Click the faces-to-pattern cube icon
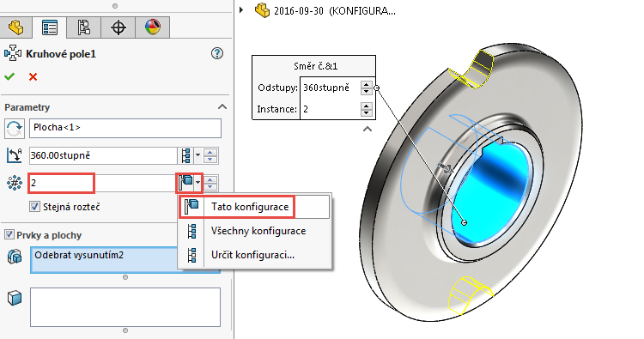 click(x=15, y=298)
